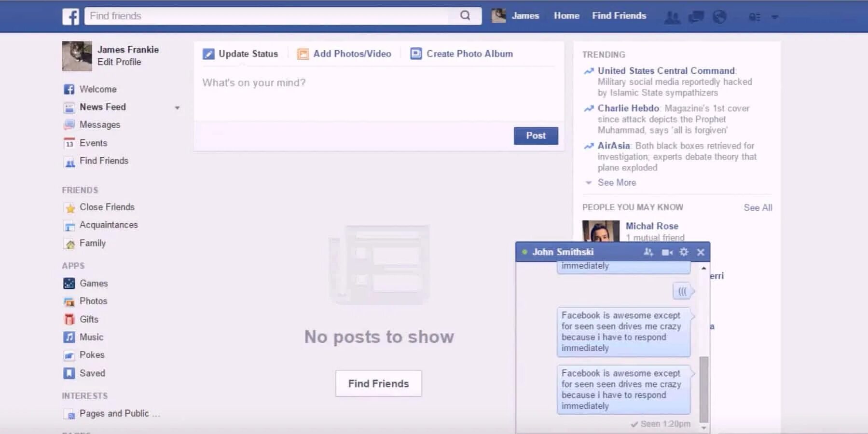This screenshot has width=868, height=434.
Task: Open the account menu dropdown arrow
Action: click(x=774, y=17)
